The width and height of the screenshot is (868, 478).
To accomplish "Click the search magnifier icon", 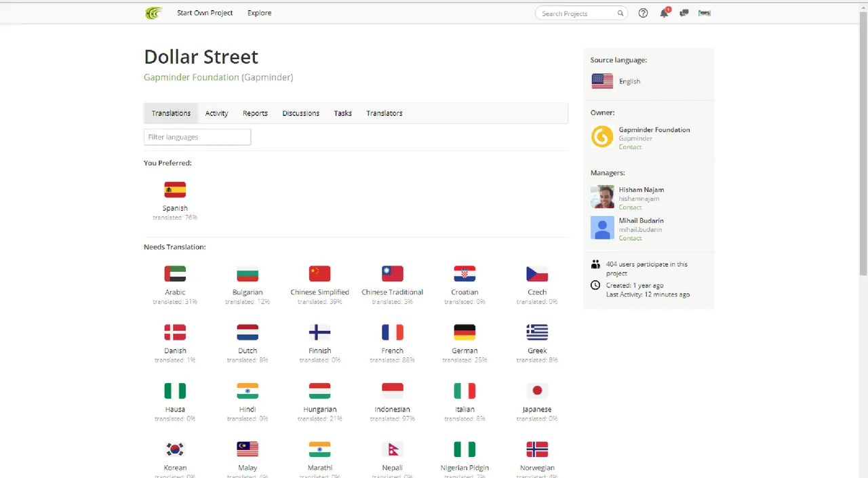I will click(x=620, y=13).
